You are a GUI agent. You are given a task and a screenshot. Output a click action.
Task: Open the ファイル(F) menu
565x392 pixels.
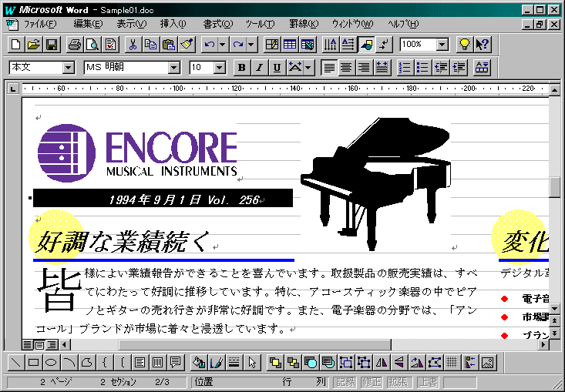coord(40,25)
